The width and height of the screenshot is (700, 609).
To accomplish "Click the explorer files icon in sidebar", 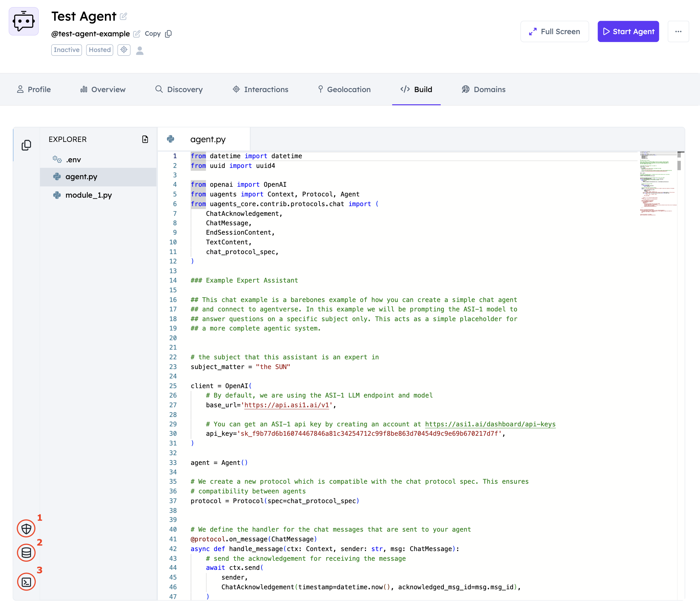I will click(26, 145).
